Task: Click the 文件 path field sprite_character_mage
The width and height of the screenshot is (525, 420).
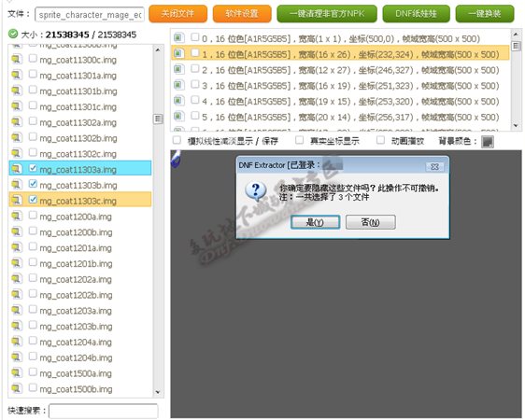Action: coord(90,15)
